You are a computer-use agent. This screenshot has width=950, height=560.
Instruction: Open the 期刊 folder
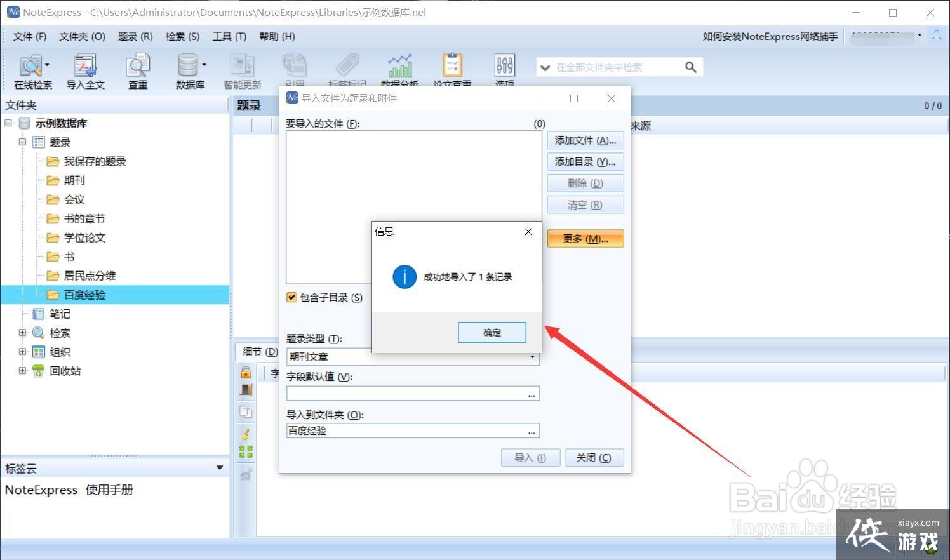coord(74,180)
